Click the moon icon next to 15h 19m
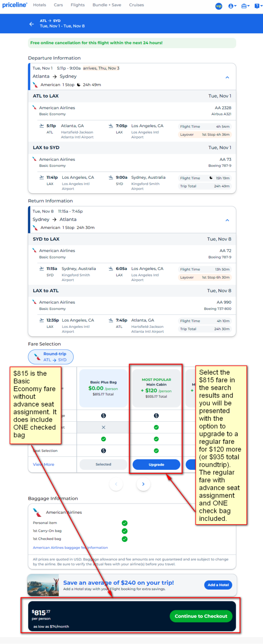This screenshot has width=263, height=644. pyautogui.click(x=211, y=178)
